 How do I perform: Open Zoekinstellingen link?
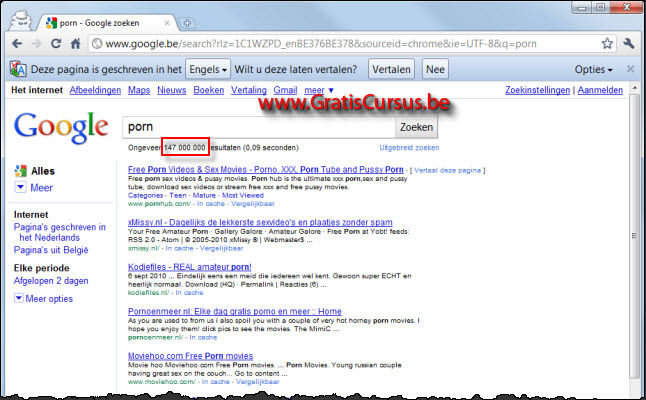pos(537,90)
